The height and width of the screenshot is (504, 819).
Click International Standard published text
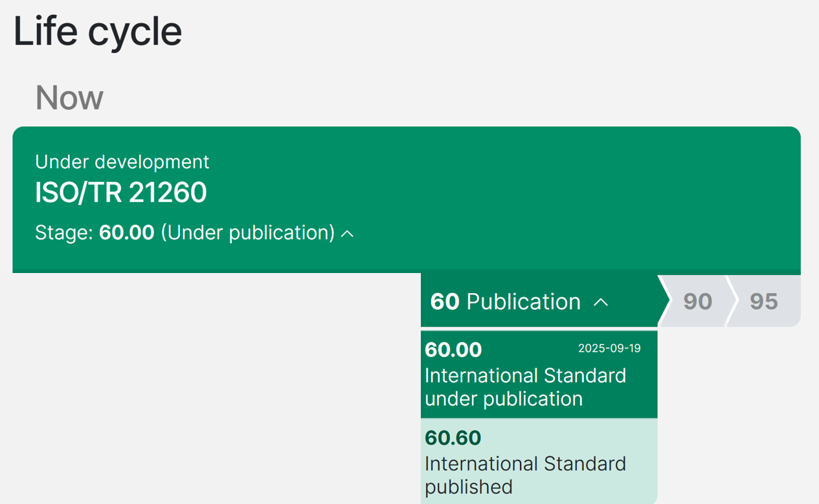coord(525,475)
